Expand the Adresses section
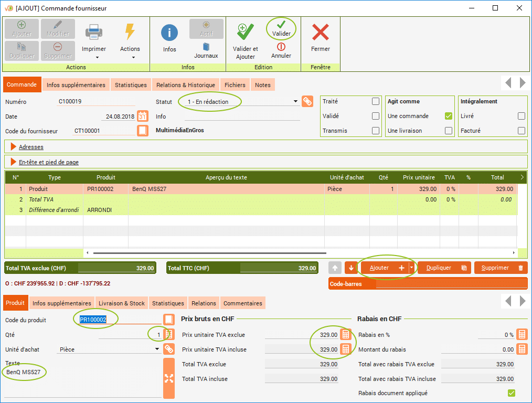This screenshot has width=532, height=403. click(31, 147)
